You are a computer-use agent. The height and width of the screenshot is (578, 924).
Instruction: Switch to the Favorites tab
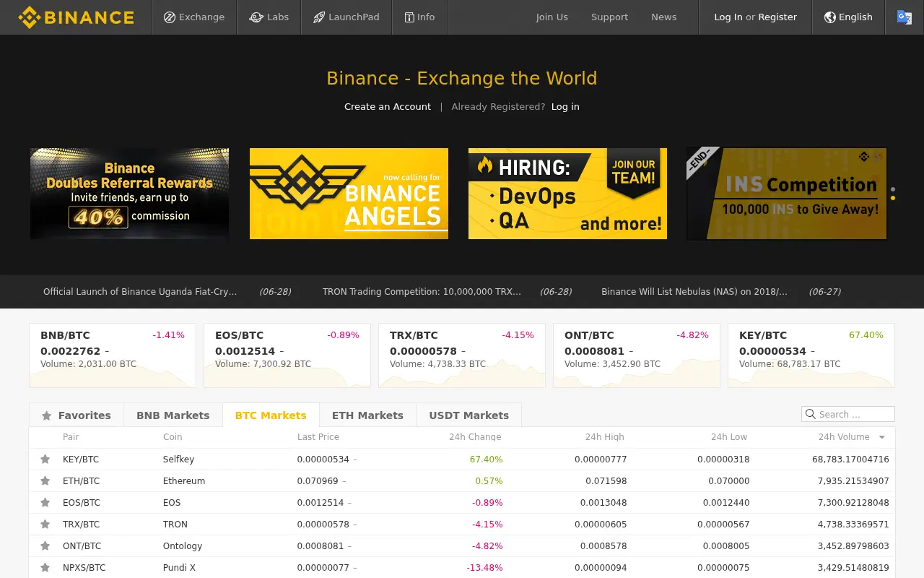[x=77, y=415]
